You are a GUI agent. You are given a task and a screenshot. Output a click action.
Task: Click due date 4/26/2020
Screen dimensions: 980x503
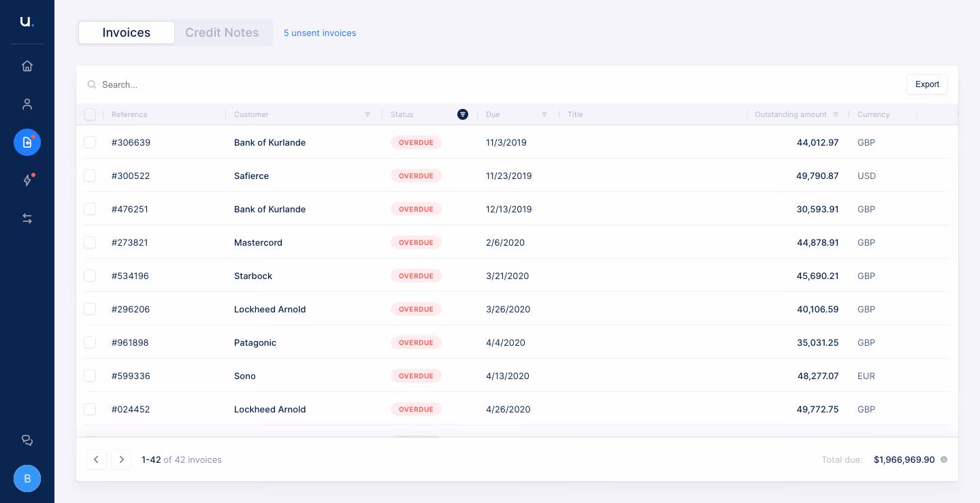point(508,409)
